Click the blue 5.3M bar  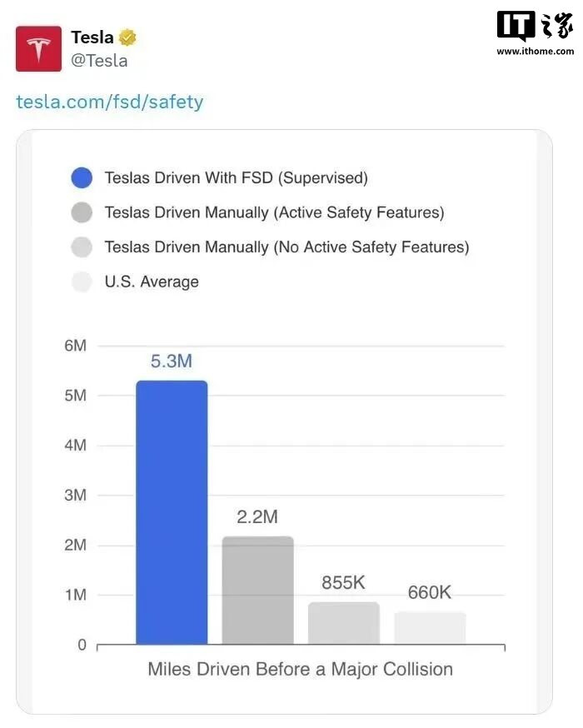click(x=172, y=512)
